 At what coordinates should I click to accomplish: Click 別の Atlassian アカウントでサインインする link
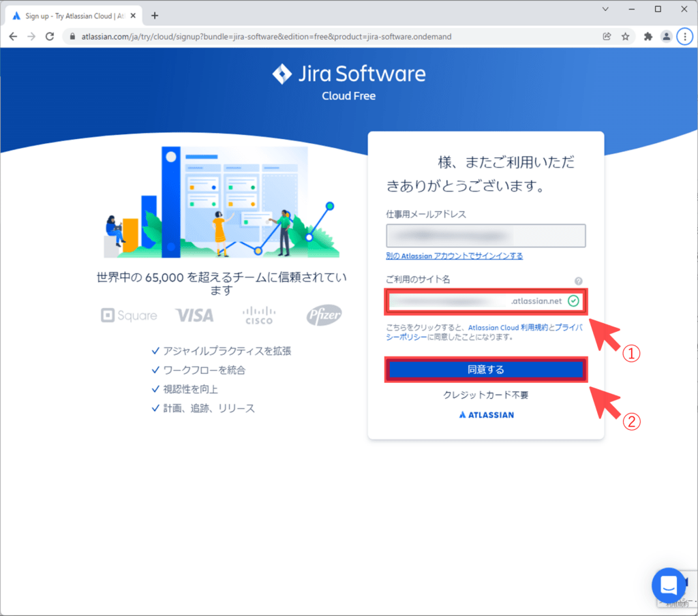pyautogui.click(x=455, y=256)
